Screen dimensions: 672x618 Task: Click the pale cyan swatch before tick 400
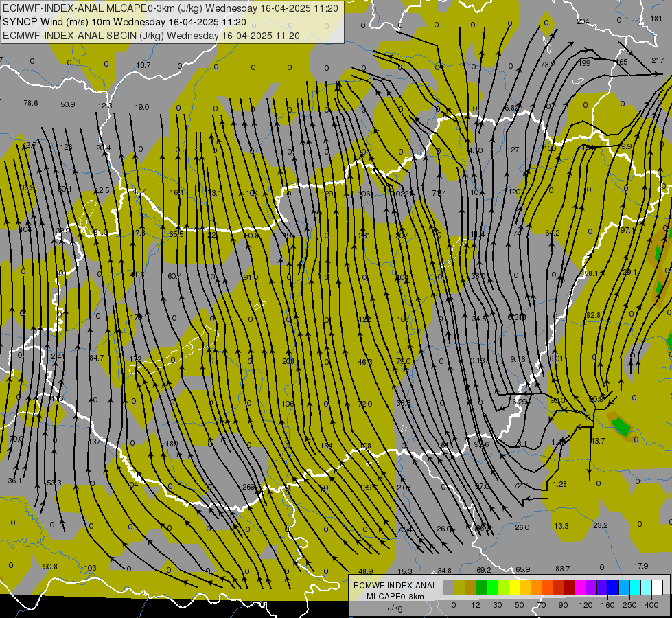coord(647,588)
